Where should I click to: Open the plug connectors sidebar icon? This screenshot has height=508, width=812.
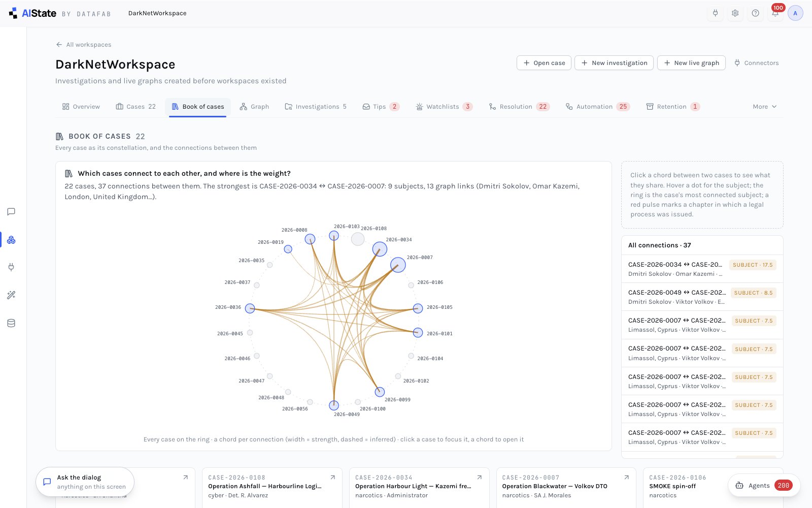(x=11, y=267)
